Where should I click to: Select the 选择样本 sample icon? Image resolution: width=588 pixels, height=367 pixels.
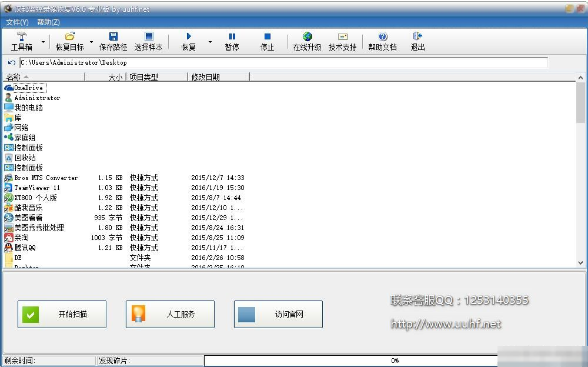pyautogui.click(x=148, y=41)
